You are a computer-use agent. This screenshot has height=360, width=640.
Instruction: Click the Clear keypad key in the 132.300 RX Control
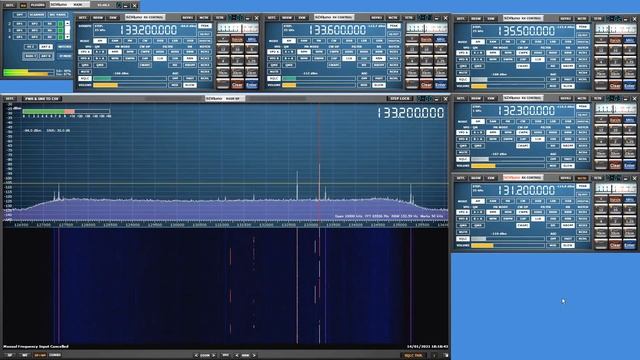[x=615, y=165]
